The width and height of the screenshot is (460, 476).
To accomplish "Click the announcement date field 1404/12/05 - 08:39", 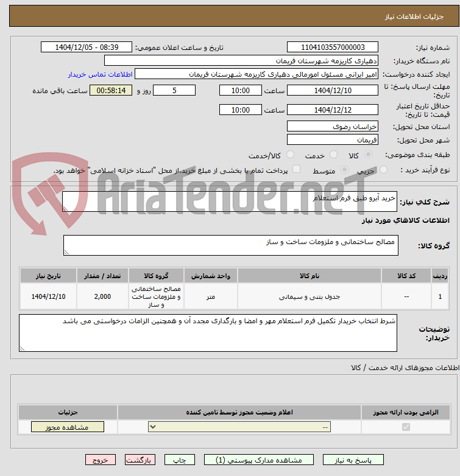I will point(87,47).
